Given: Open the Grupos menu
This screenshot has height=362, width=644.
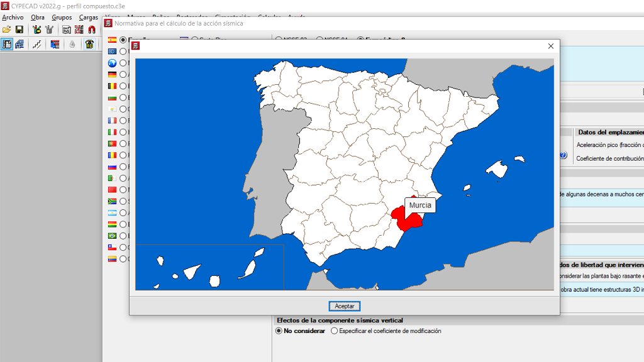Looking at the screenshot, I should pos(62,18).
